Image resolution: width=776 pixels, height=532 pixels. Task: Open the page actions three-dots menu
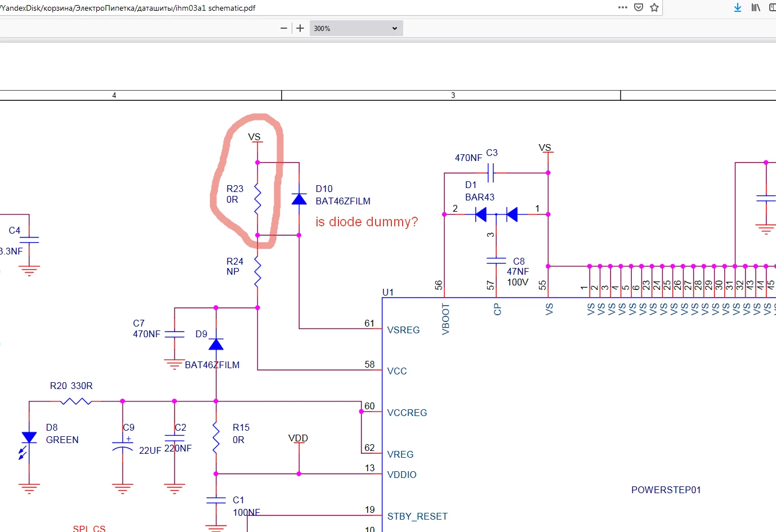click(623, 7)
